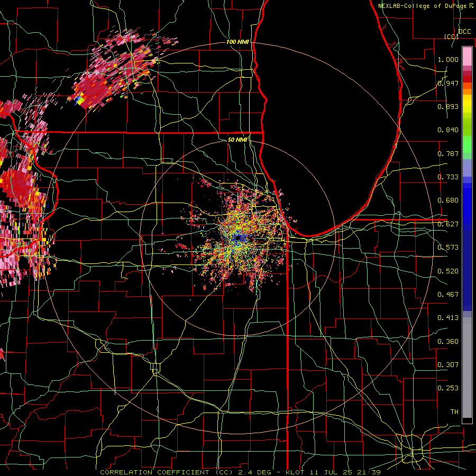Click the 0.413 legend value
This screenshot has height=476, width=476.
(448, 318)
